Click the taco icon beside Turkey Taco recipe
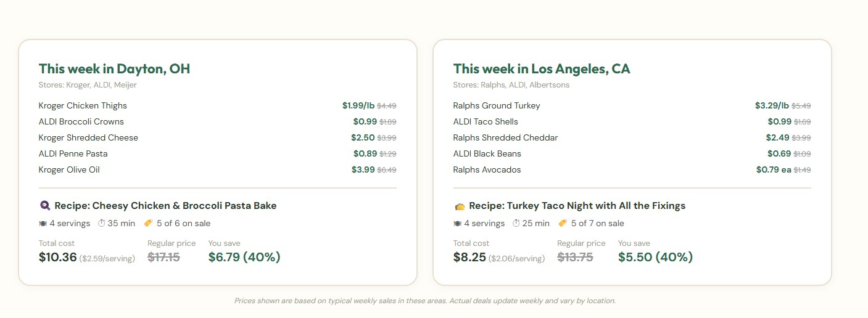 459,206
